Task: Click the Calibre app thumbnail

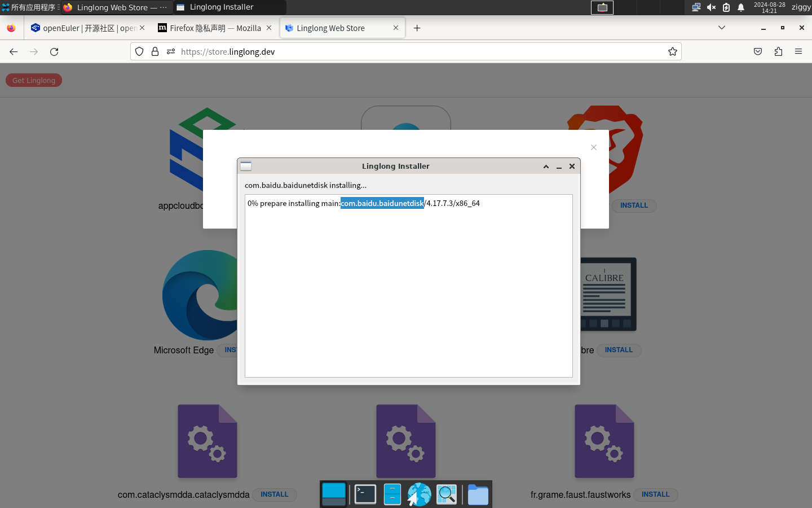Action: tap(608, 294)
